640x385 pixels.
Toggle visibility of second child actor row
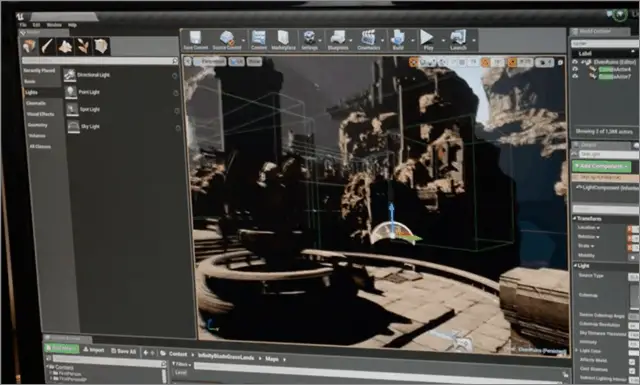tap(576, 76)
